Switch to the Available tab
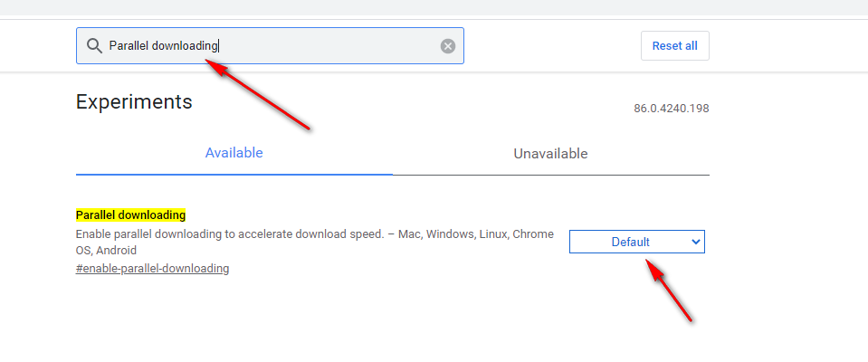 coord(234,153)
